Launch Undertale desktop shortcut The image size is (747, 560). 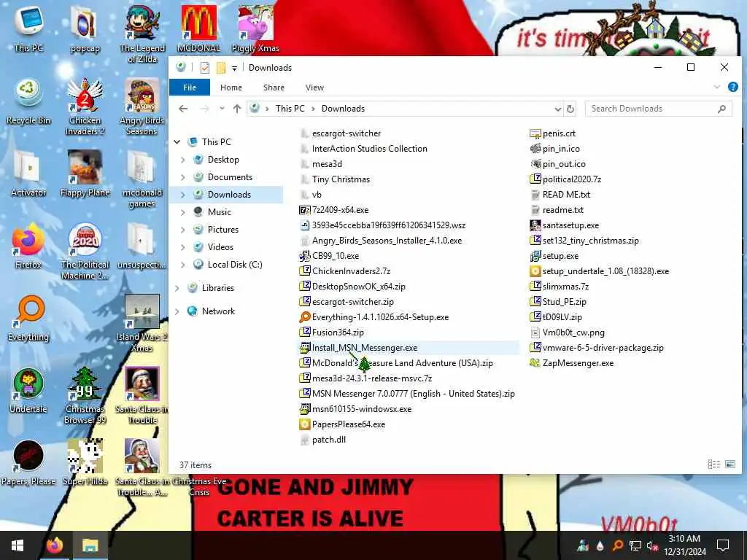click(28, 391)
